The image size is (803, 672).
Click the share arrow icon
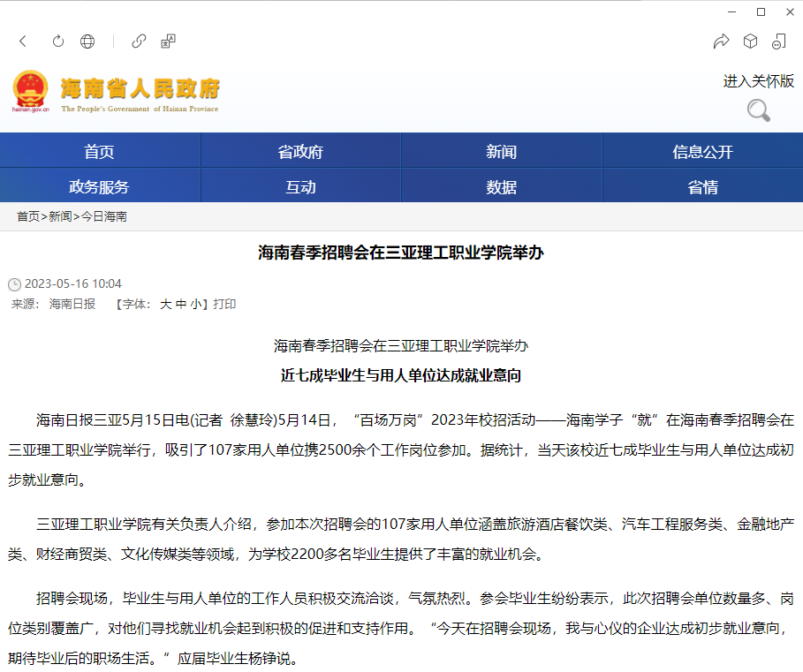721,42
